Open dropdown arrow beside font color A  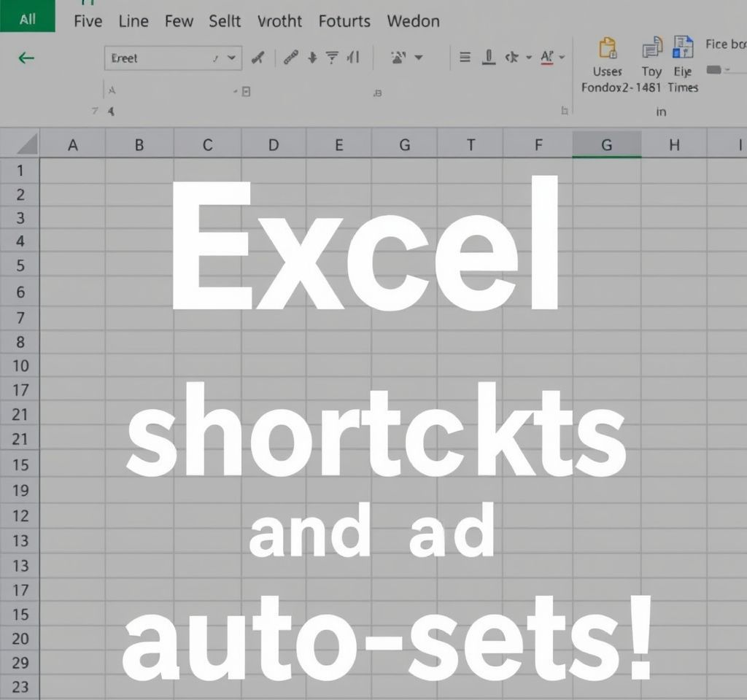click(562, 58)
